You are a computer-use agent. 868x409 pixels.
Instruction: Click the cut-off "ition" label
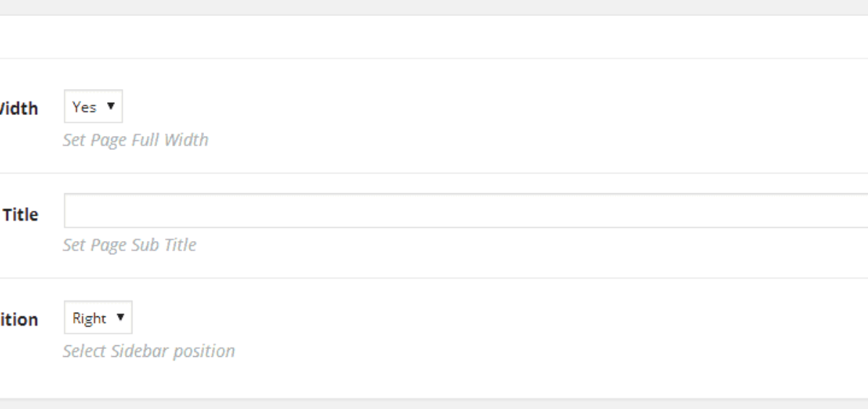coord(19,319)
